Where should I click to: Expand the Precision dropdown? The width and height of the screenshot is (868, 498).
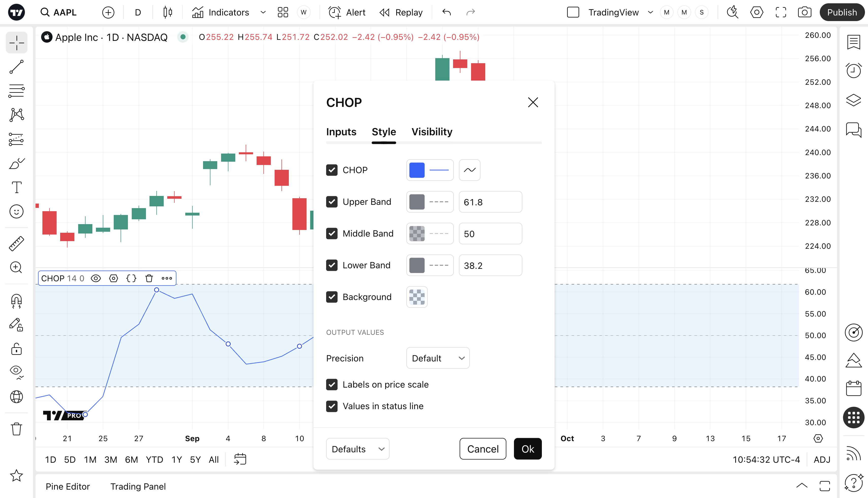(437, 358)
